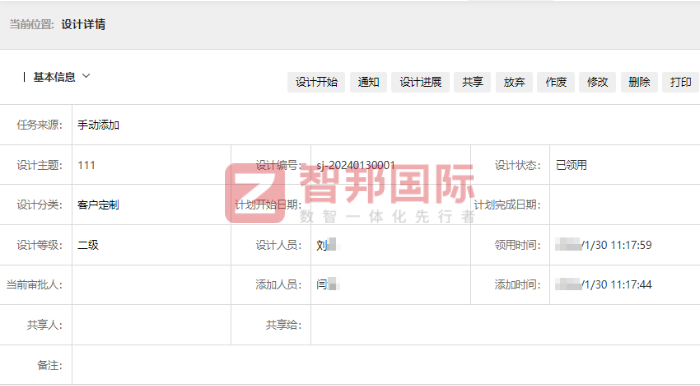This screenshot has width=700, height=386.
Task: Click the 计划完成日期 label
Action: [507, 205]
